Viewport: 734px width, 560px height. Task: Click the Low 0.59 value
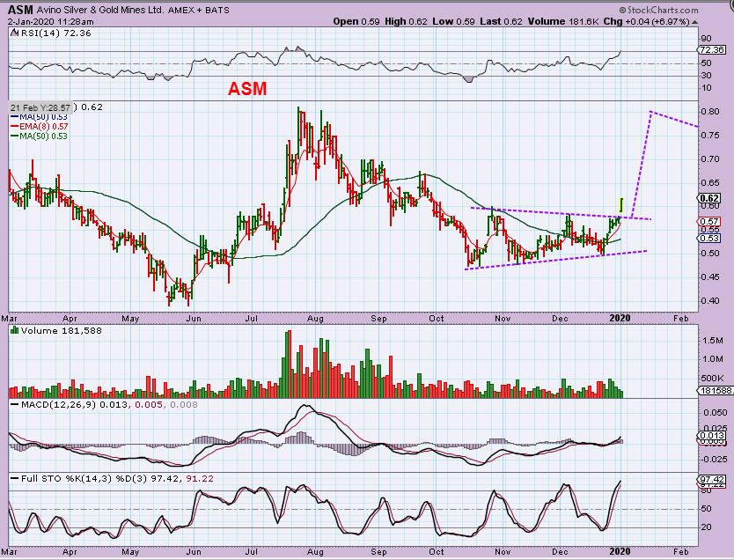click(x=453, y=21)
